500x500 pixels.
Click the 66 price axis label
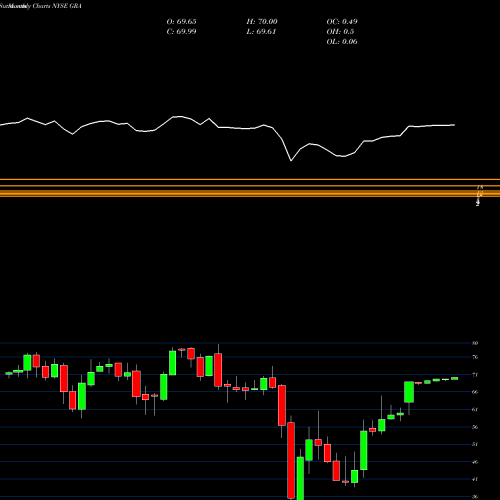pyautogui.click(x=475, y=392)
